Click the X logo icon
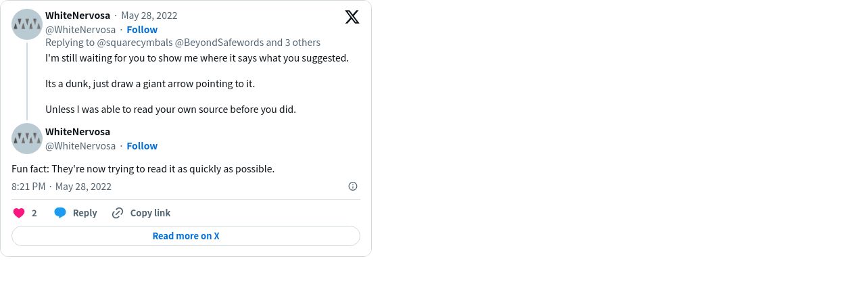This screenshot has height=288, width=868. (x=352, y=17)
